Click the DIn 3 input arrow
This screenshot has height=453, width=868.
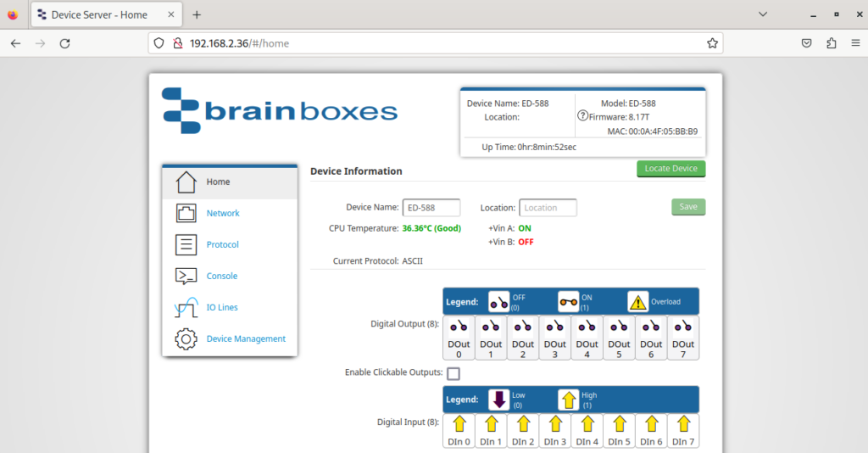tap(555, 424)
